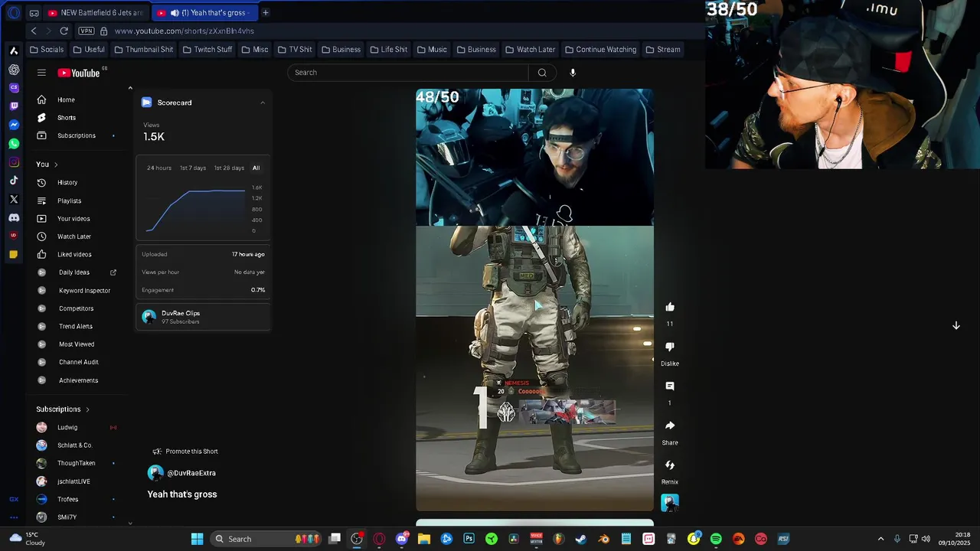This screenshot has height=551, width=980.
Task: Open the Short's comments
Action: [670, 386]
